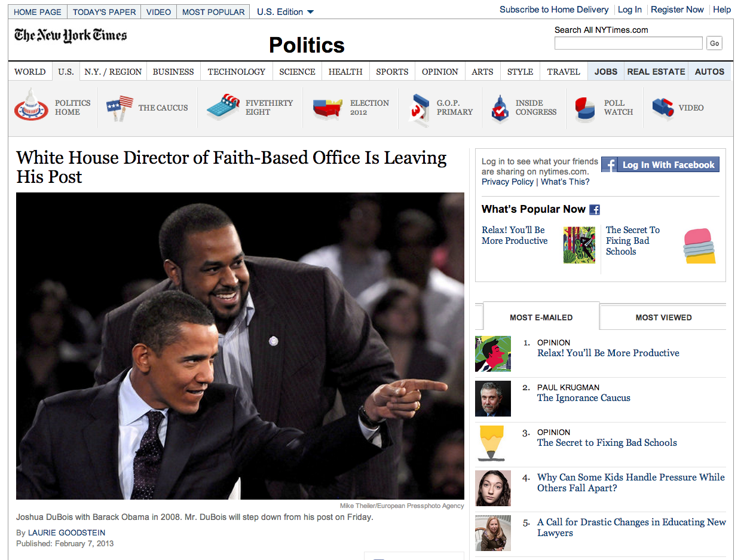This screenshot has width=747, height=560.
Task: Go to the STYLE section
Action: click(x=520, y=72)
